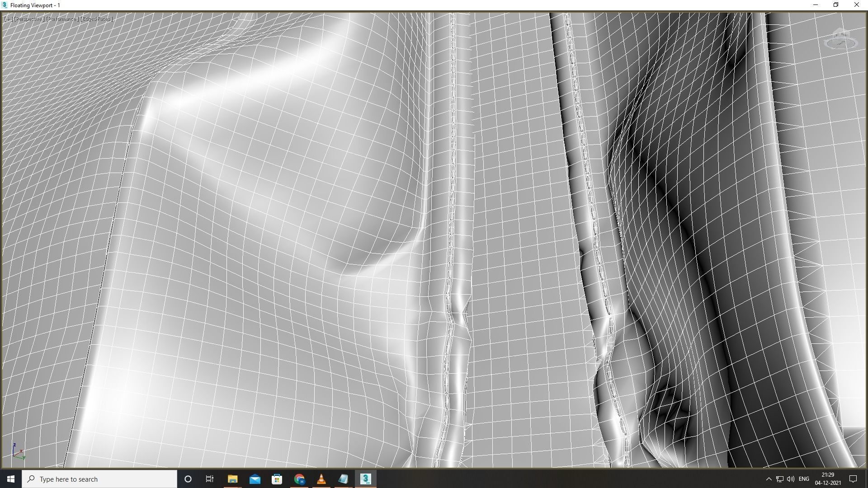Open the volume control in system tray

pyautogui.click(x=791, y=479)
